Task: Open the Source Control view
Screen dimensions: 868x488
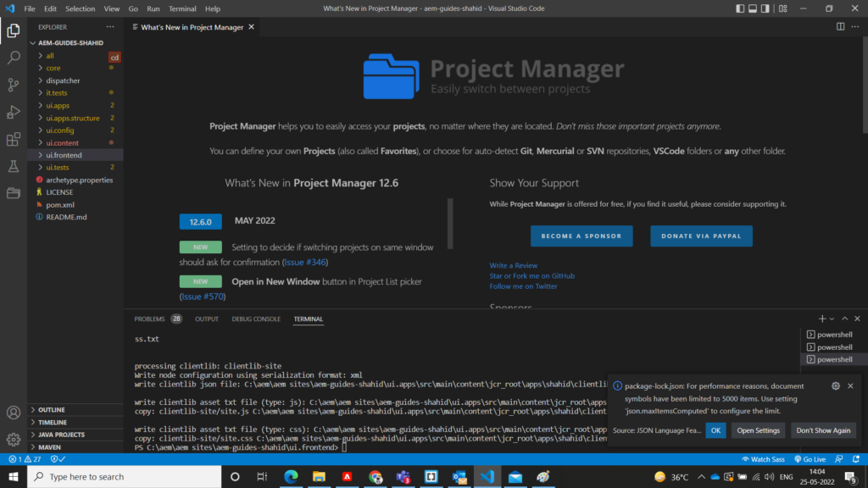Action: [x=14, y=85]
